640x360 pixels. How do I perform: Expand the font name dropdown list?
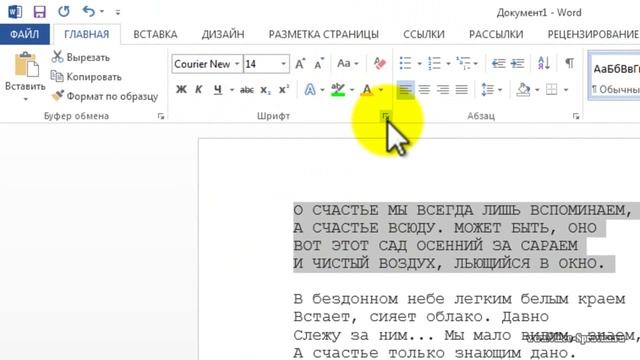tap(237, 64)
